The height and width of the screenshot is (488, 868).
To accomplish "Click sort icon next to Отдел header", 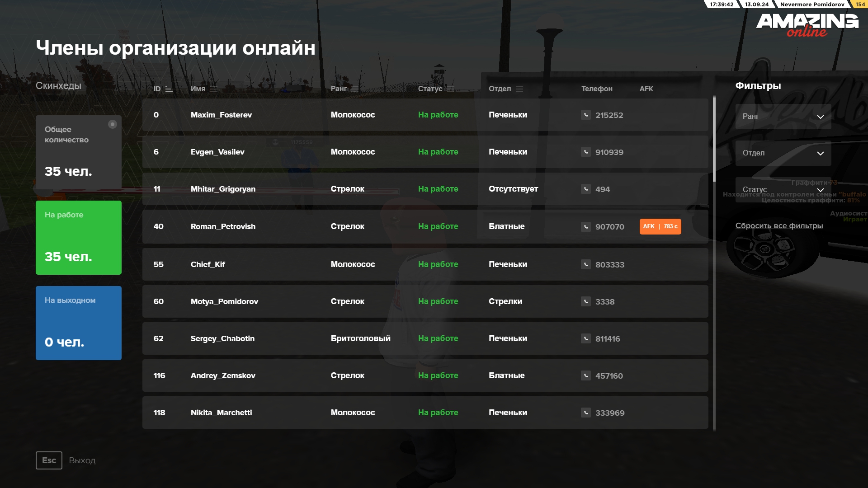I will (519, 89).
